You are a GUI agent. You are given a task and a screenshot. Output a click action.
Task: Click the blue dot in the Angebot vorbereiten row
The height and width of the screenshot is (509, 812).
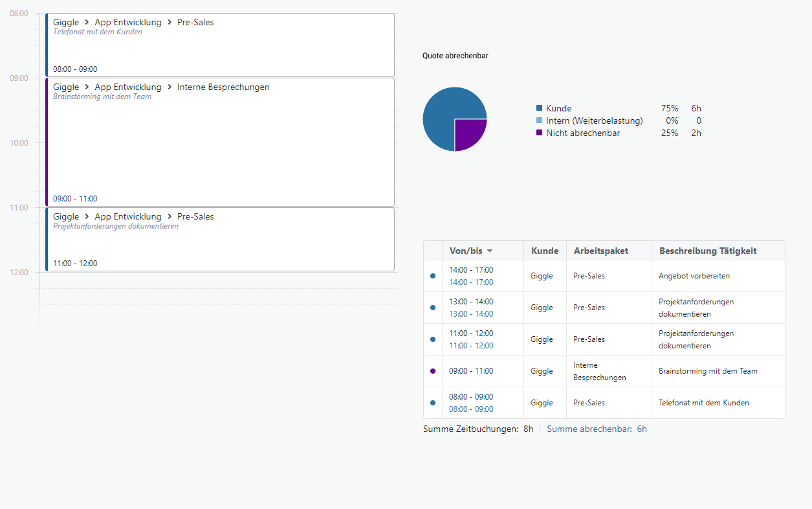pyautogui.click(x=433, y=276)
